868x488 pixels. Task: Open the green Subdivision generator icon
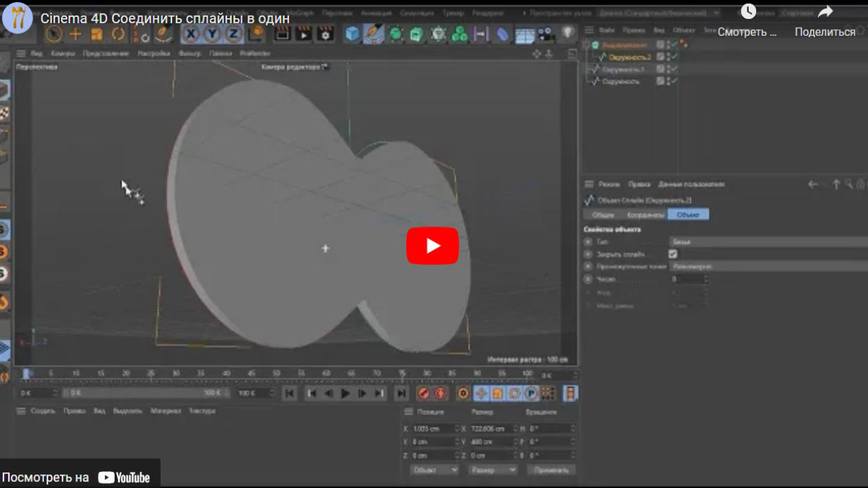[x=395, y=34]
